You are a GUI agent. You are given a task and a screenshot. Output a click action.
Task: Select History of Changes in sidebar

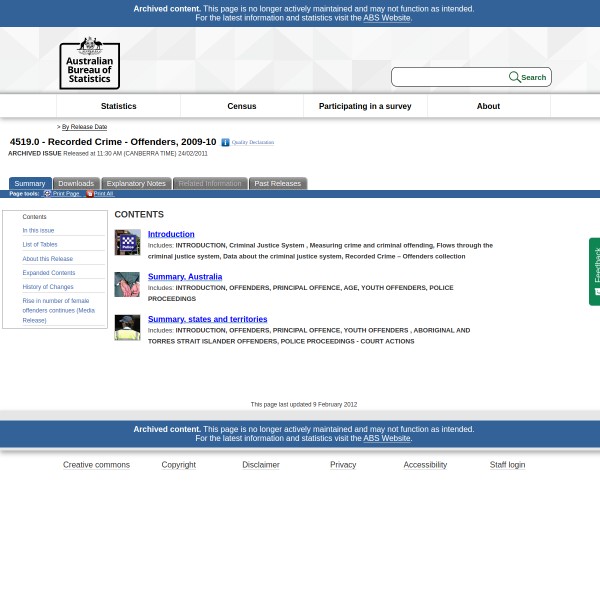point(48,287)
